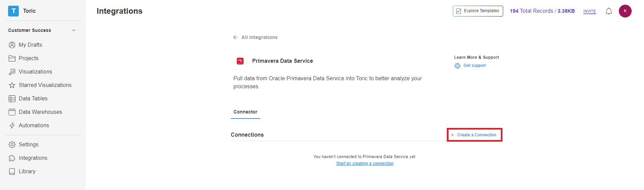Screen dimensions: 644x190
Task: Click the Get support link
Action: 474,65
